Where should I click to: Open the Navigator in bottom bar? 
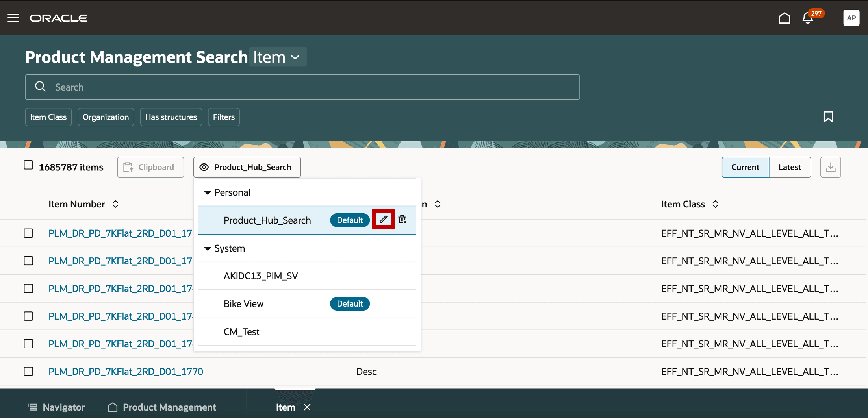pos(56,407)
